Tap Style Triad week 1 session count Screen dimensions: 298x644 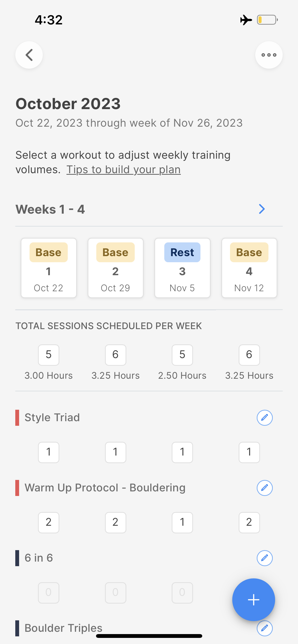pos(49,452)
